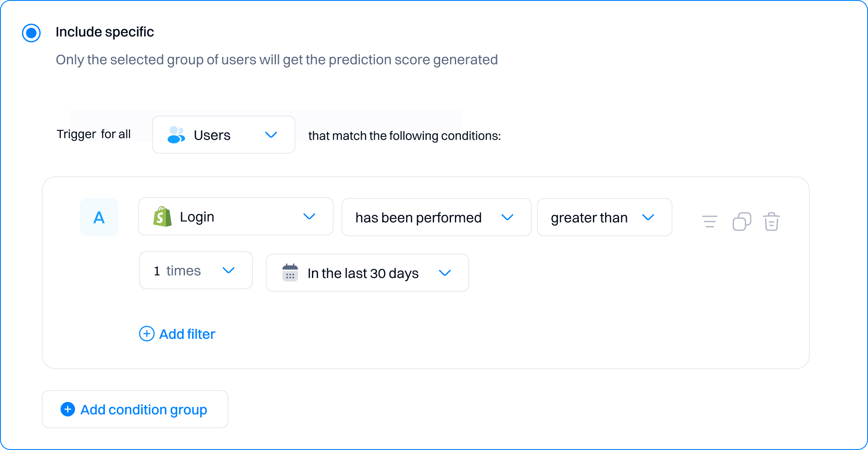Click the calendar icon in the timeframe selector

tap(290, 273)
